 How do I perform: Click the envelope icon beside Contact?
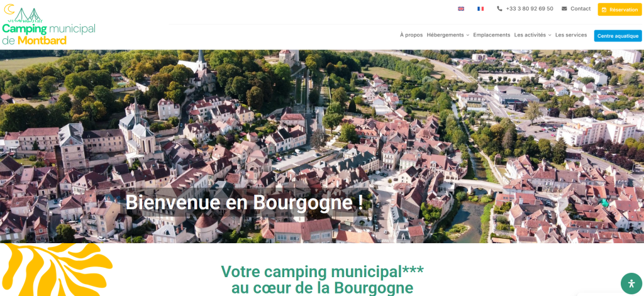coord(564,9)
